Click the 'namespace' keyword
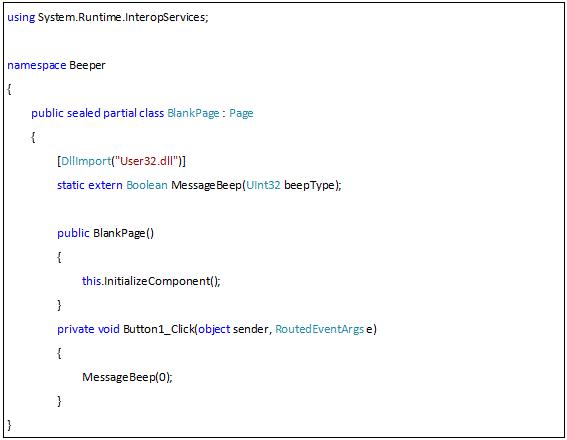Screen dimensions: 567x440 37,65
